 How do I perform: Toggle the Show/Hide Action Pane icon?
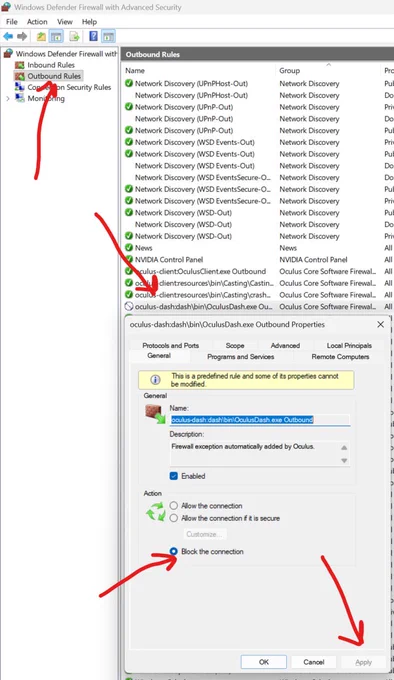(x=108, y=36)
